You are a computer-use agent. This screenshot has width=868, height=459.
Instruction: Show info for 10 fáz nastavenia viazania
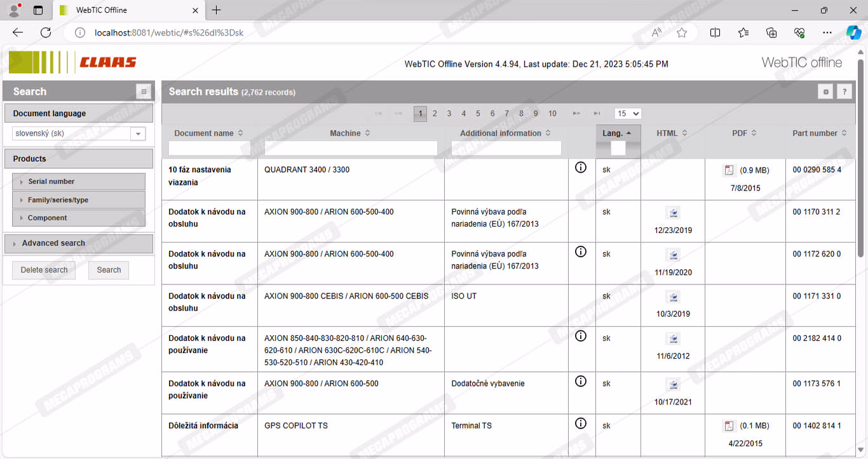tap(580, 168)
